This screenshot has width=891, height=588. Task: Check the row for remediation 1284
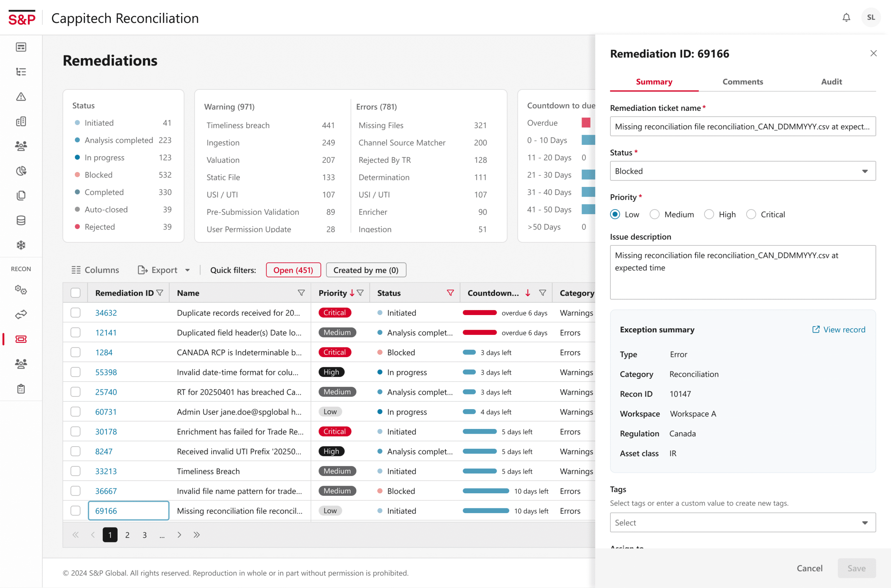click(x=75, y=352)
